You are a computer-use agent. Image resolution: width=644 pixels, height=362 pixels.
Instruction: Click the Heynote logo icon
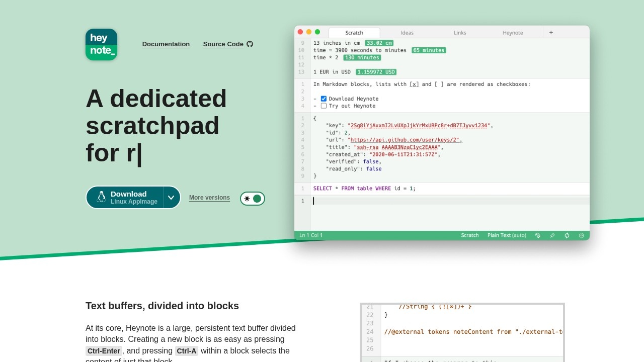click(x=101, y=44)
